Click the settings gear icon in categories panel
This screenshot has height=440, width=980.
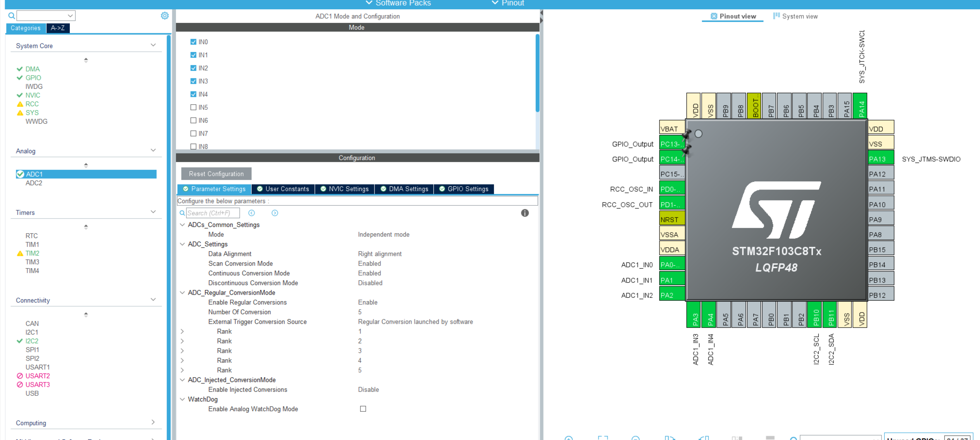165,16
